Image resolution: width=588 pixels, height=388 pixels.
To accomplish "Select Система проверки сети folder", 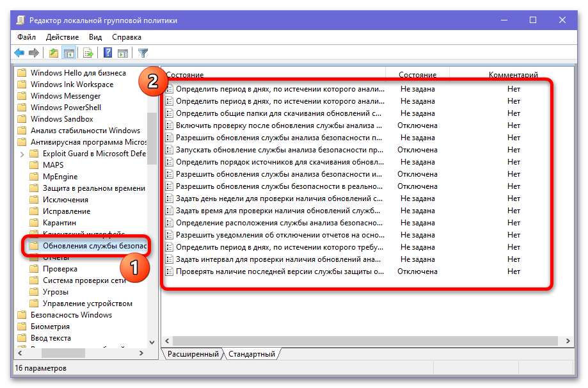I will [x=84, y=280].
